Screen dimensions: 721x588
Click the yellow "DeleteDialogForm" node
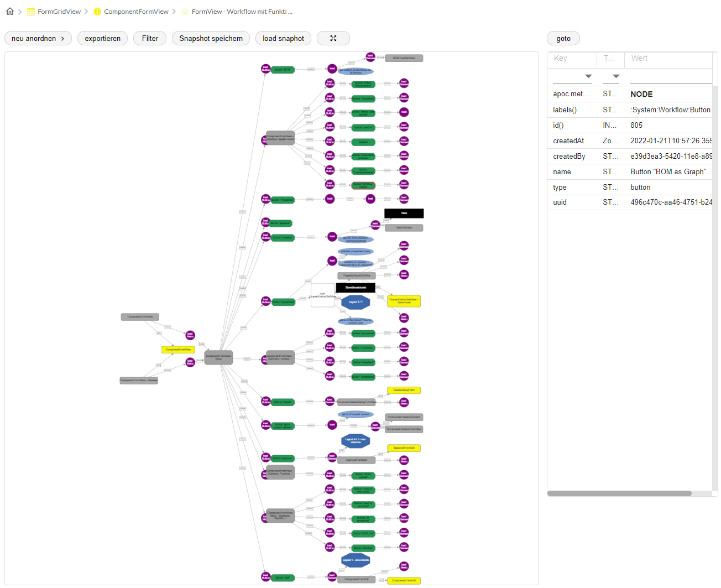404,390
